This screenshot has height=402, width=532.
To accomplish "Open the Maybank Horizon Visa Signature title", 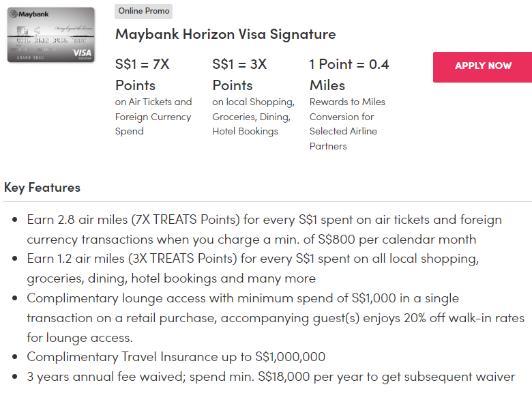I will pyautogui.click(x=225, y=34).
